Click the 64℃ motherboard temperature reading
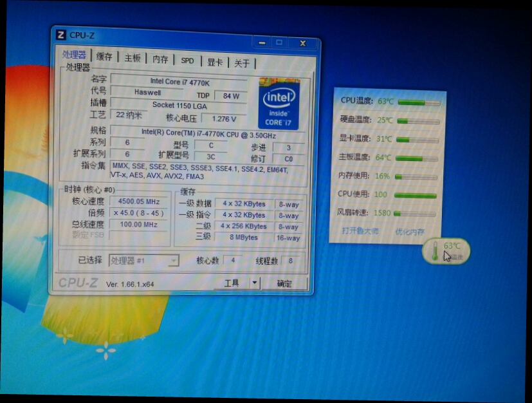 point(383,158)
